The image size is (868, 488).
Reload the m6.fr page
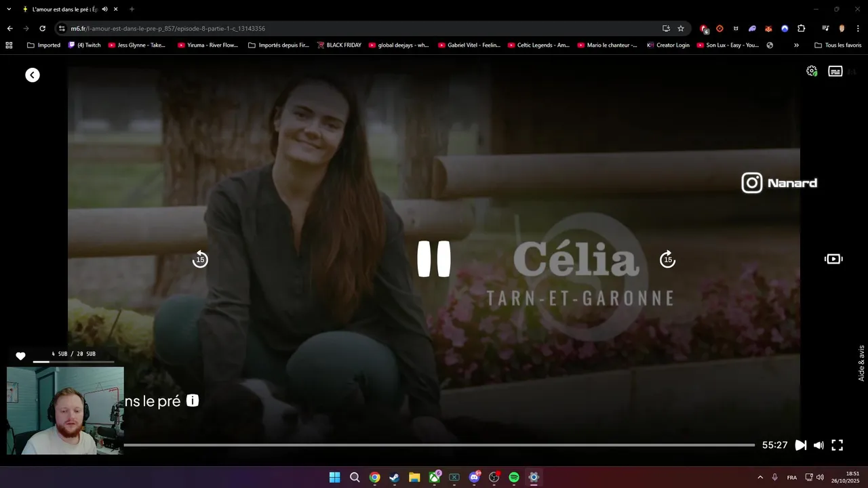point(42,28)
